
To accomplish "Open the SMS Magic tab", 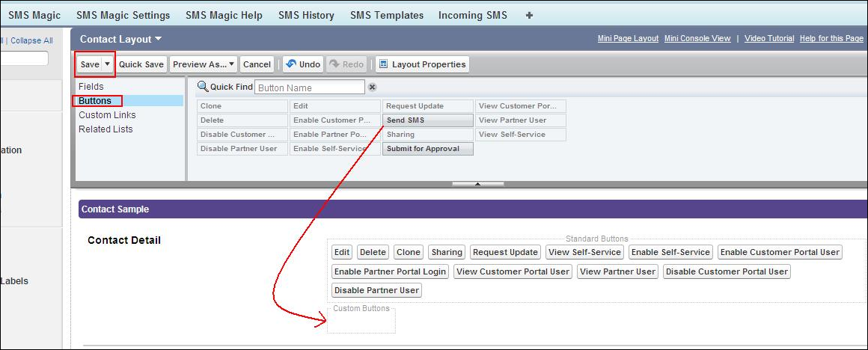I will point(34,16).
